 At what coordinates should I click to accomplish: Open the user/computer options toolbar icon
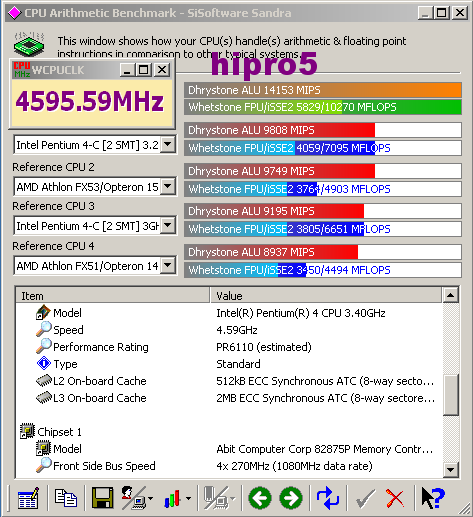click(x=133, y=498)
